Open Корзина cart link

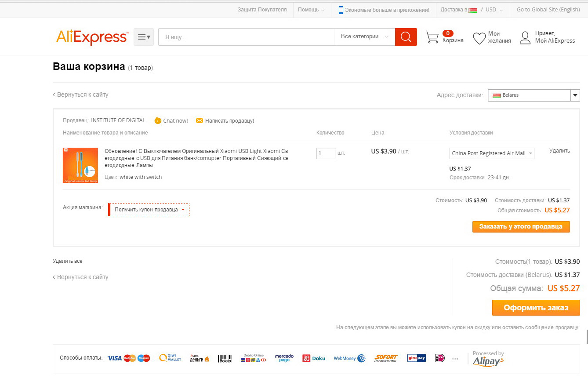click(x=453, y=40)
